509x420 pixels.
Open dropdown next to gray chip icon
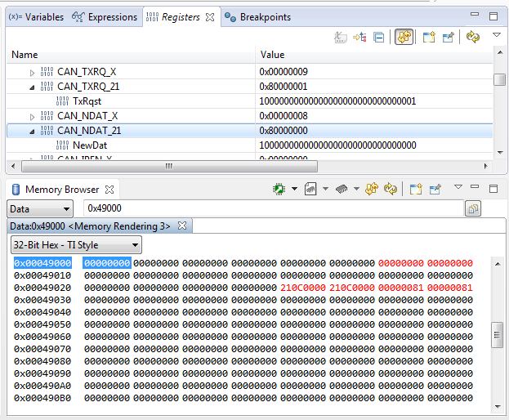(x=356, y=189)
